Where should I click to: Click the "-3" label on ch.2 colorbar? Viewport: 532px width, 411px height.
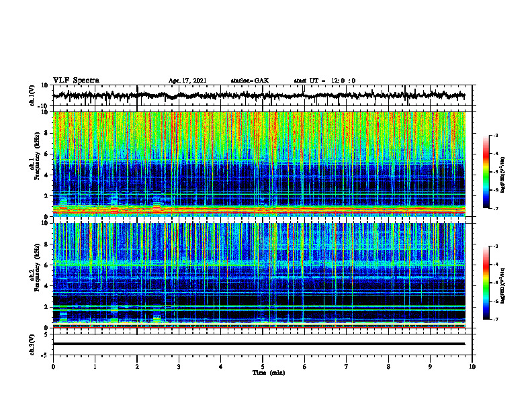[495, 246]
